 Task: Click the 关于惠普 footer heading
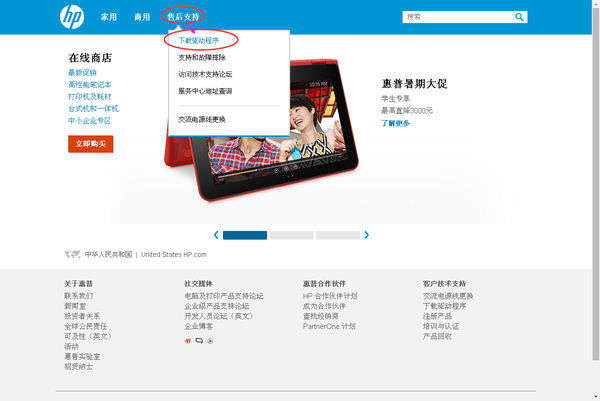(78, 284)
